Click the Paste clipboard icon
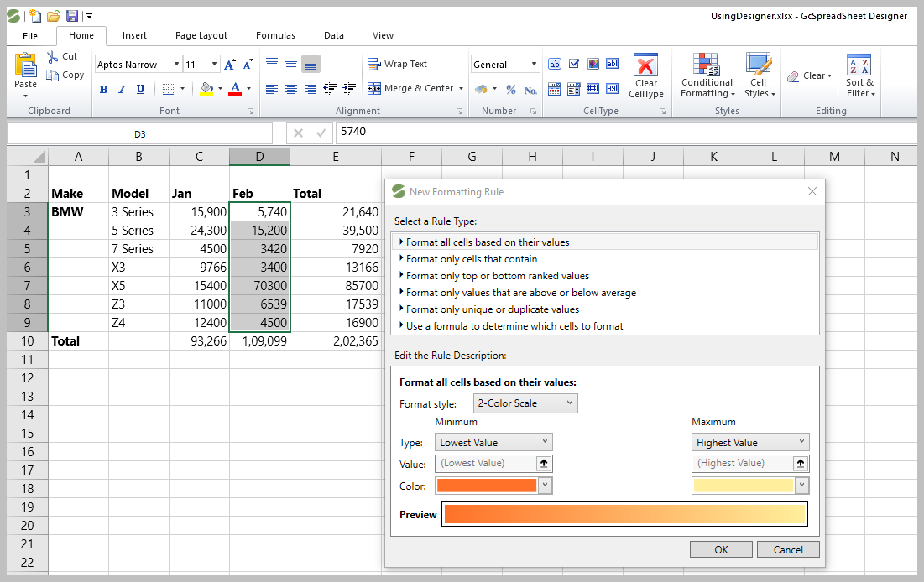Viewport: 924px width, 582px height. [25, 65]
